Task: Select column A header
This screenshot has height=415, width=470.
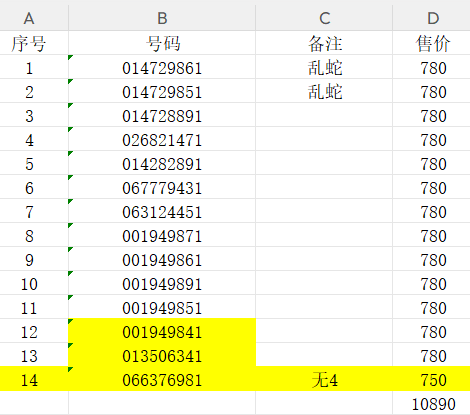Action: 34,18
